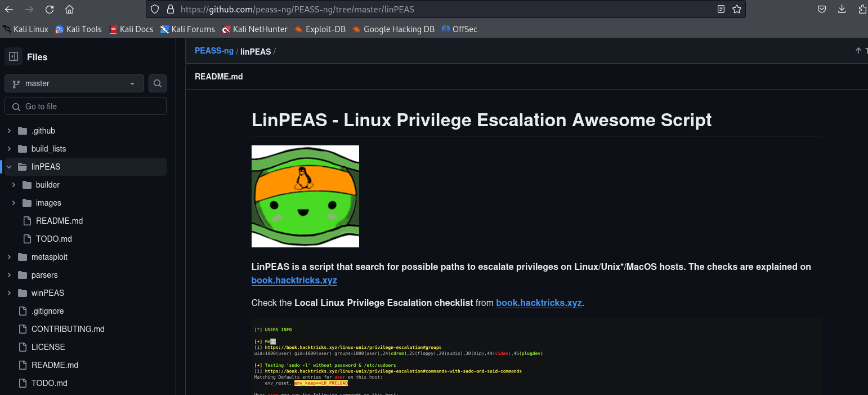The image size is (868, 395).
Task: Open book.hacktricks.xyz link after checklist text
Action: pyautogui.click(x=539, y=303)
